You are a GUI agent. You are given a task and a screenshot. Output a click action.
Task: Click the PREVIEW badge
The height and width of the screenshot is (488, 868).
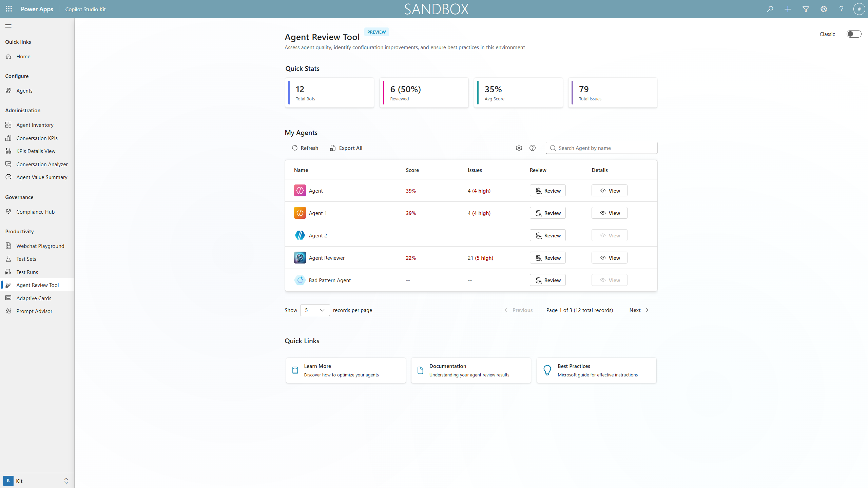click(377, 32)
